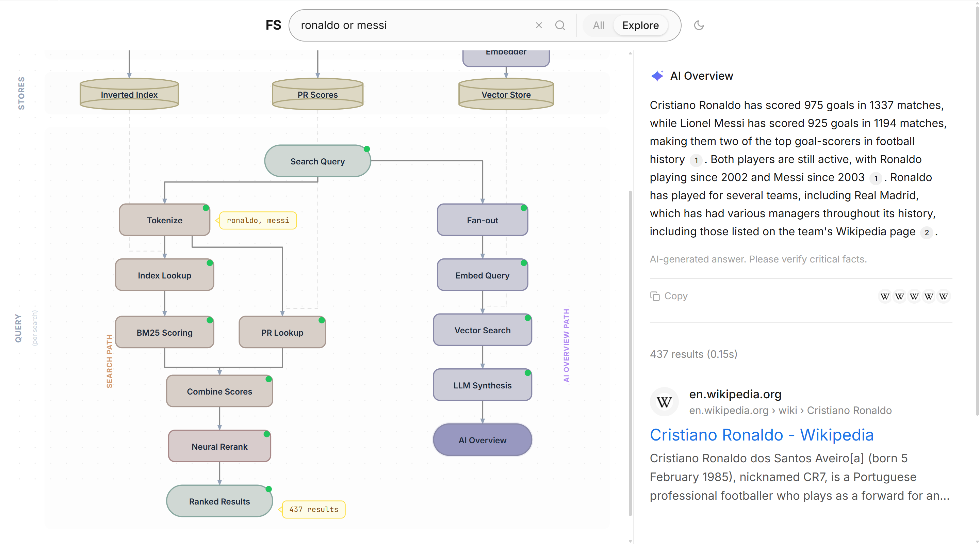Screen dimensions: 980x544
Task: Clear the search query with X icon
Action: click(x=539, y=25)
